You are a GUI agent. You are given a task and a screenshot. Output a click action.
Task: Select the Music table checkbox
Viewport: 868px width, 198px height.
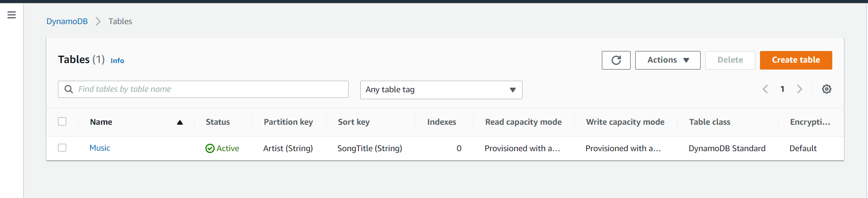point(62,148)
